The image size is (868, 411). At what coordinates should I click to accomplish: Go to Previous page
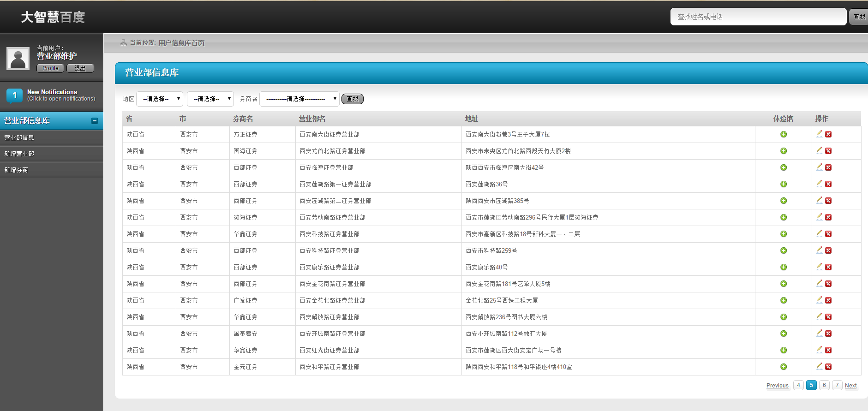tap(778, 386)
